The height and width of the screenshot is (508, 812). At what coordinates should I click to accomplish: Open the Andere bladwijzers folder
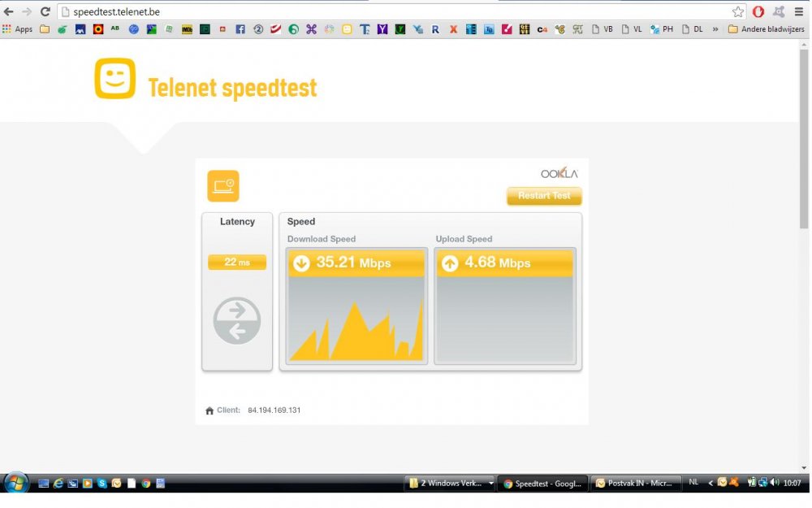(x=766, y=29)
